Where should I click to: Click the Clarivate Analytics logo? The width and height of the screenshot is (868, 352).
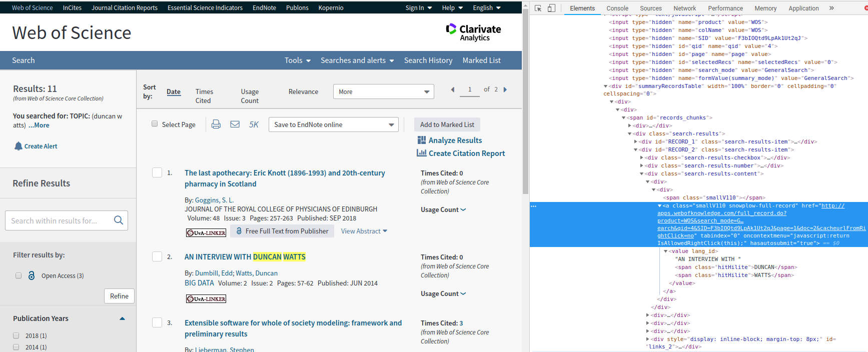(473, 32)
